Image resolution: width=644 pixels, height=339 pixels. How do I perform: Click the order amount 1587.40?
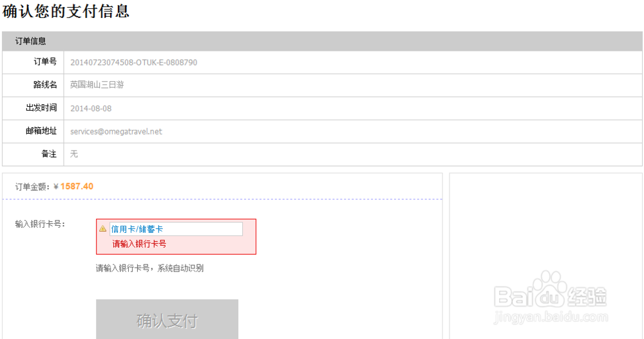pyautogui.click(x=77, y=187)
